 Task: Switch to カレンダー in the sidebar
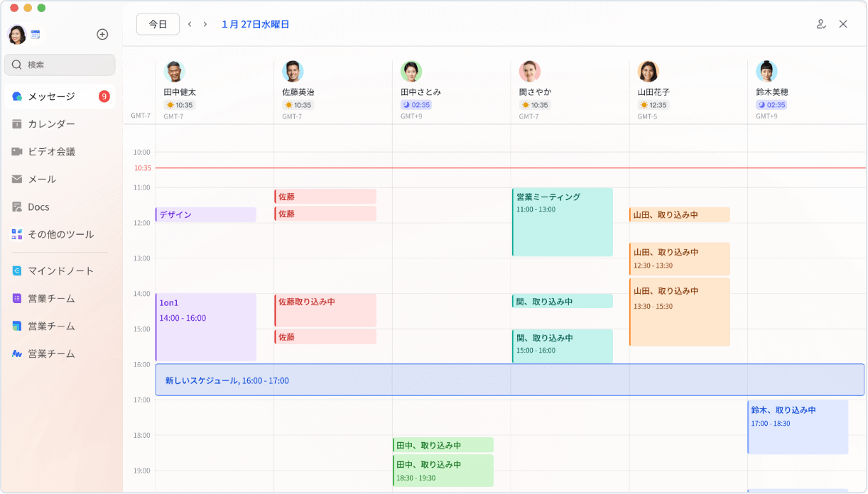click(x=51, y=123)
